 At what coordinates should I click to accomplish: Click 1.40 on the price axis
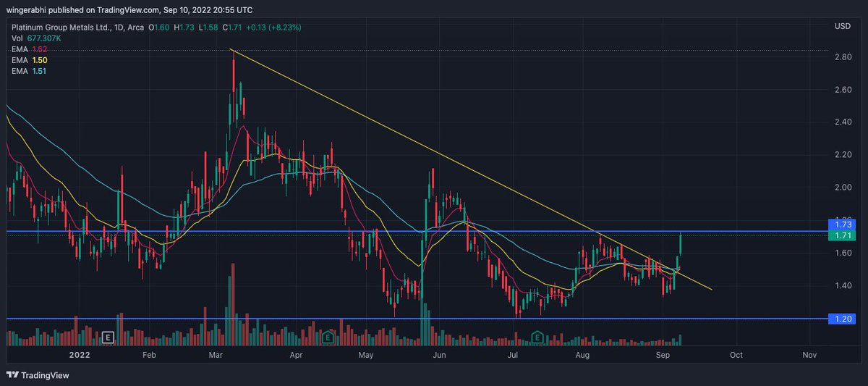[x=841, y=287]
